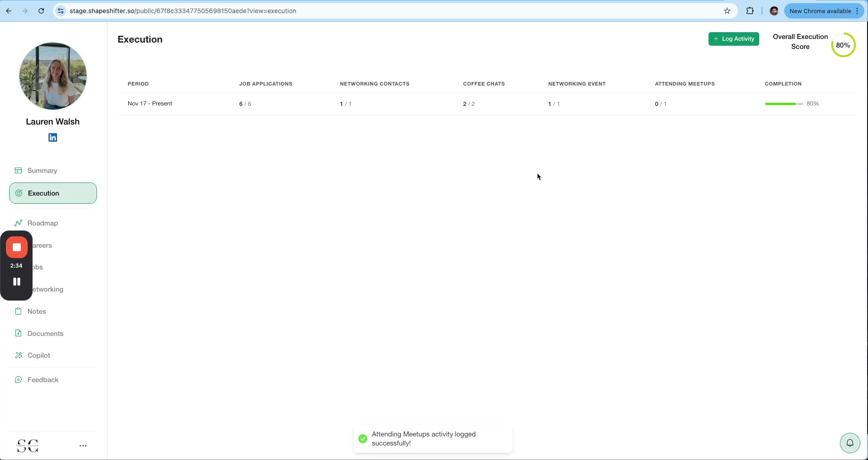This screenshot has width=868, height=460.
Task: Toggle the bookmark star for this page
Action: [x=727, y=11]
